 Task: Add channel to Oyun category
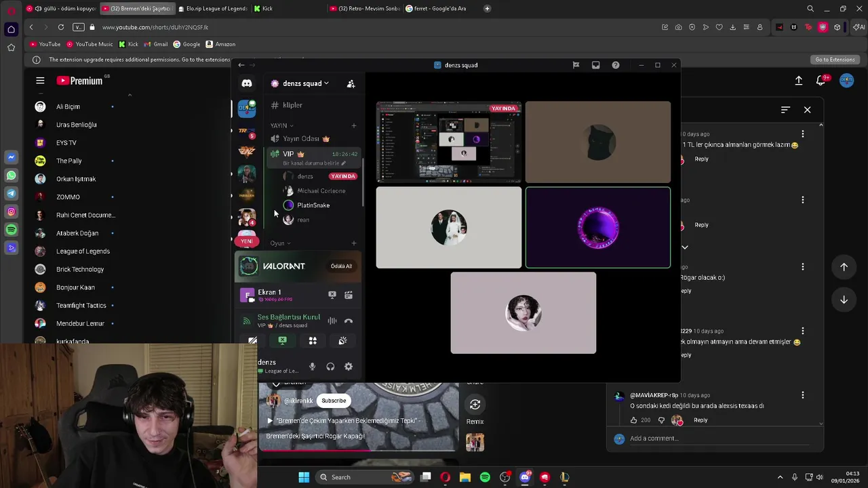[x=354, y=243]
